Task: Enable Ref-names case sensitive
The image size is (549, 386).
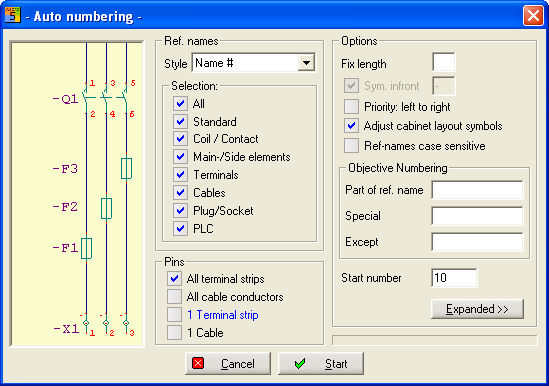Action: (x=351, y=146)
